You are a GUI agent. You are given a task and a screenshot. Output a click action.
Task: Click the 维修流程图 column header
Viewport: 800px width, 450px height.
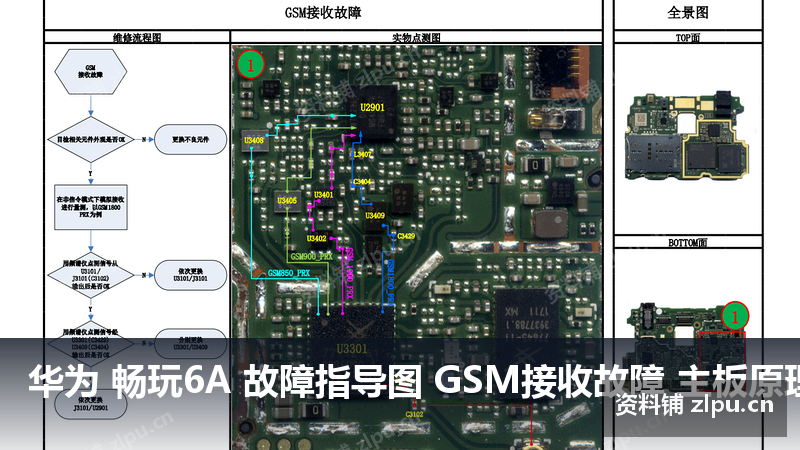click(137, 38)
